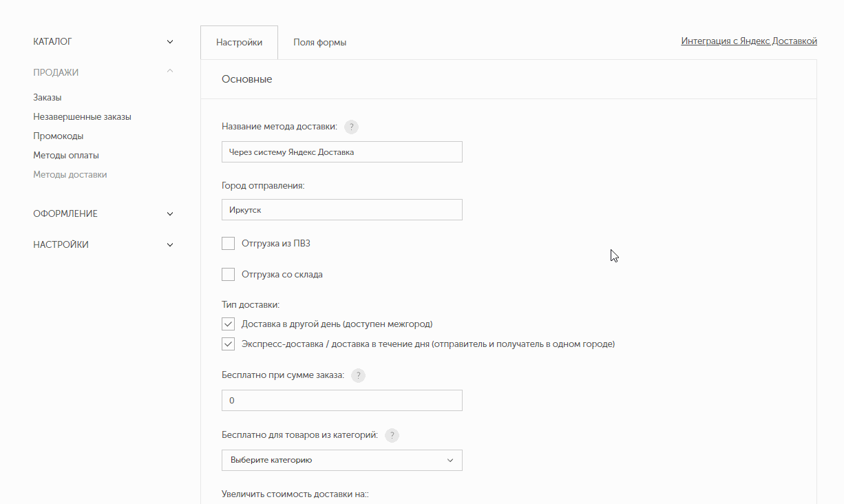Expand the ОФОРМЛЕНИЕ sidebar section
This screenshot has height=504, width=844.
click(103, 214)
